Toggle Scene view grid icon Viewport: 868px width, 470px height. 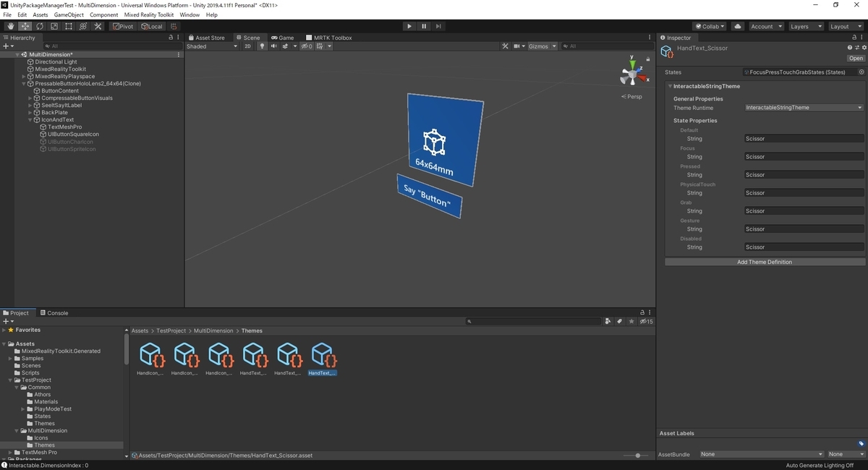point(321,46)
